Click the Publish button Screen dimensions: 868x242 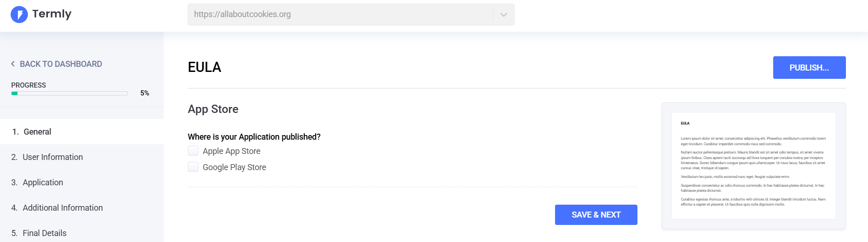tap(809, 68)
